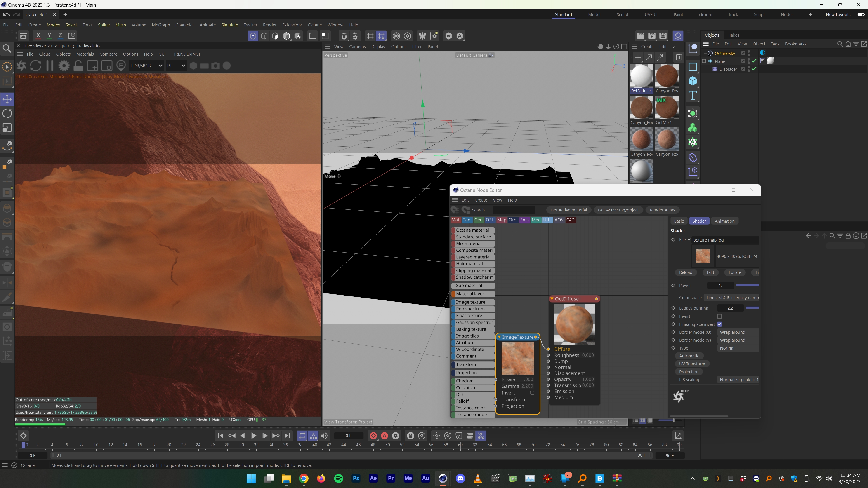Screen dimensions: 868x488
Task: Toggle Y axis lock in toolbar
Action: [x=49, y=36]
